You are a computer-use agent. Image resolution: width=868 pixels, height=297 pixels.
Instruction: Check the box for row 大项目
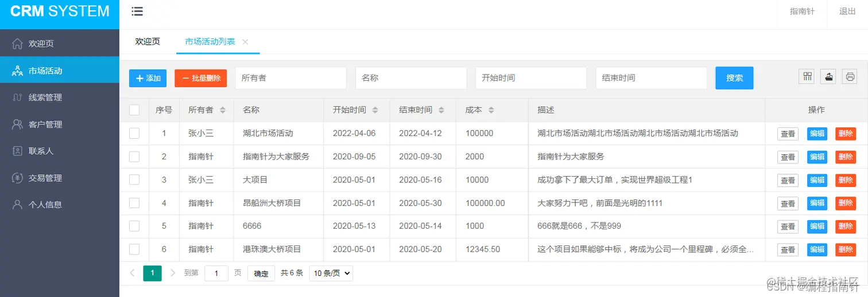[x=134, y=179]
